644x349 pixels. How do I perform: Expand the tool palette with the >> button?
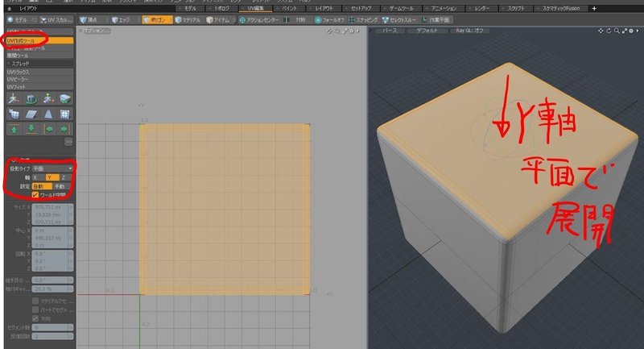[68, 141]
